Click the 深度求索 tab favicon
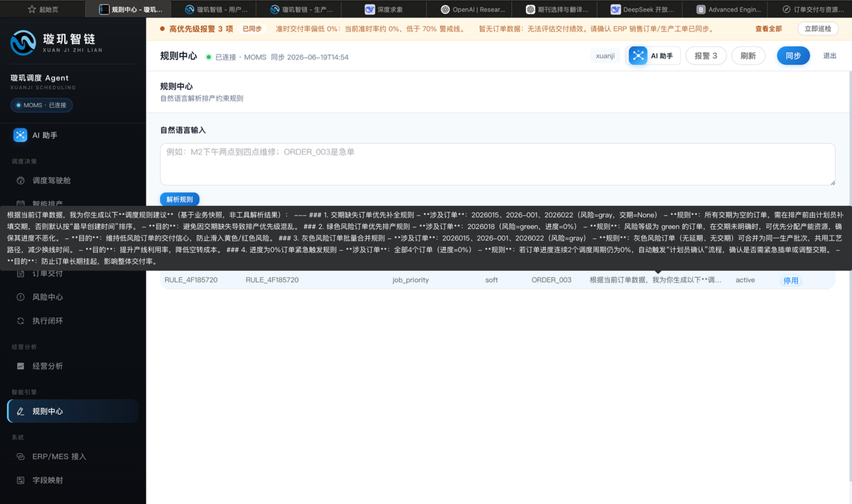852x504 pixels. 370,9
